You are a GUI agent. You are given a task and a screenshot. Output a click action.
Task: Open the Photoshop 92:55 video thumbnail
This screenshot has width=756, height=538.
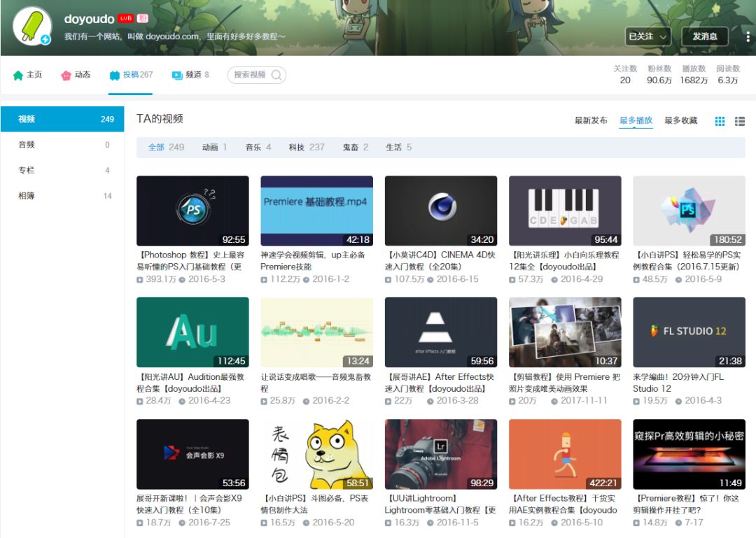pos(193,211)
